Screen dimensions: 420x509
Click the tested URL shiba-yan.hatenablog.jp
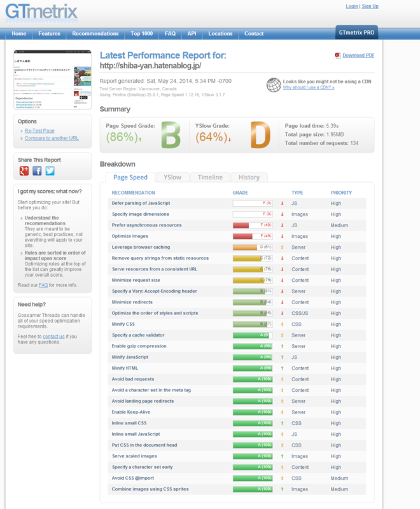coord(150,66)
